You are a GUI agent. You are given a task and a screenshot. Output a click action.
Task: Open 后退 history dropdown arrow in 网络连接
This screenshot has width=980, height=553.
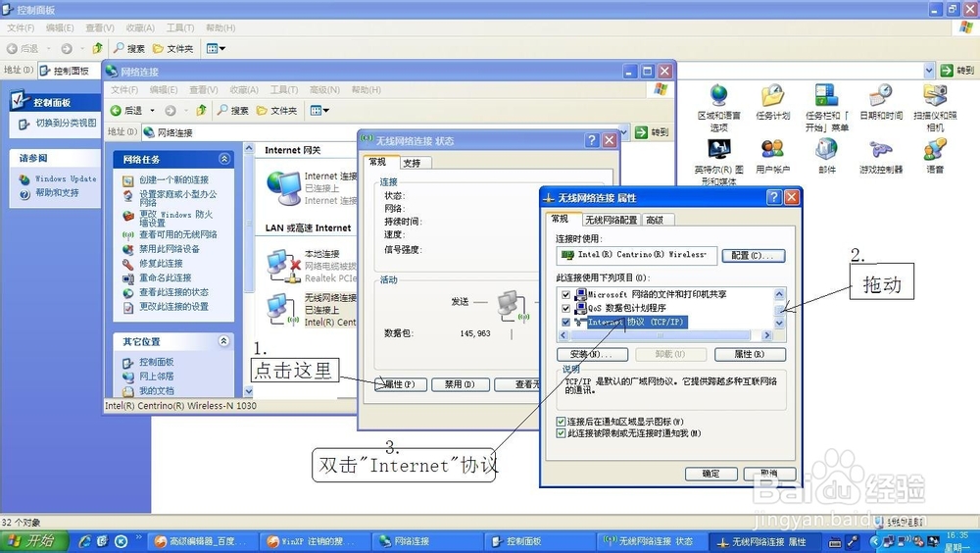[x=152, y=111]
